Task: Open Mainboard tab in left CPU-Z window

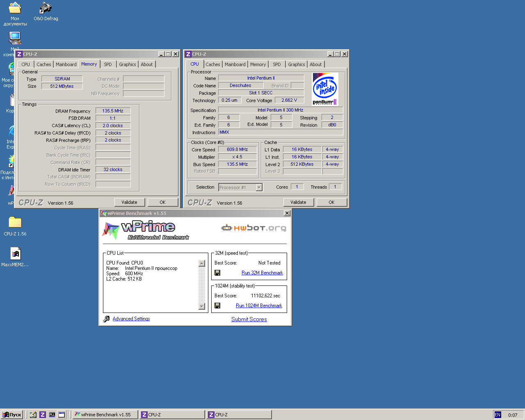Action: 66,64
